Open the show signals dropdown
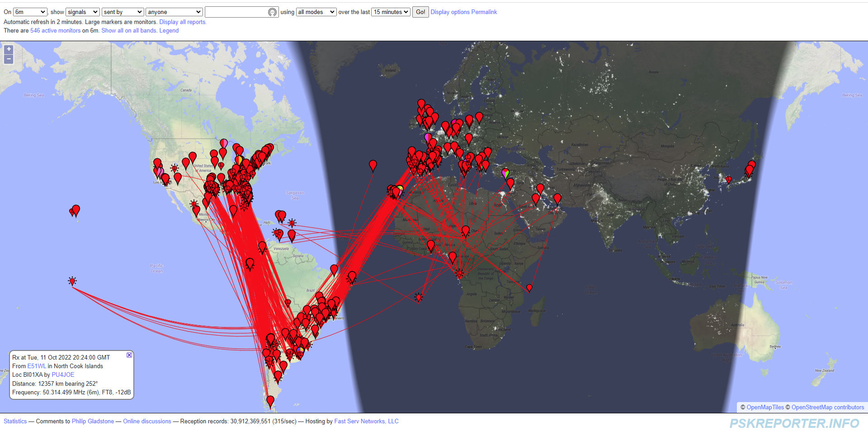Screen dimensions: 868x431 pos(83,12)
